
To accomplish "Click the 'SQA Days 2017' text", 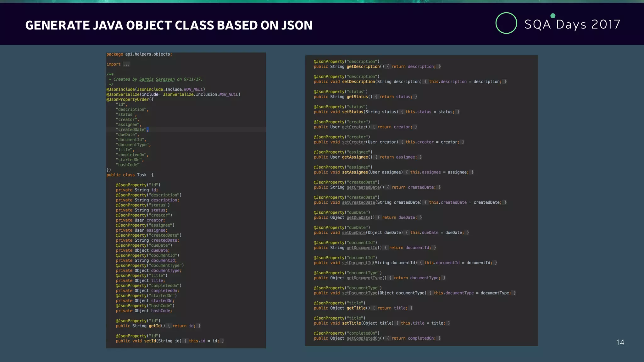I will [x=572, y=24].
